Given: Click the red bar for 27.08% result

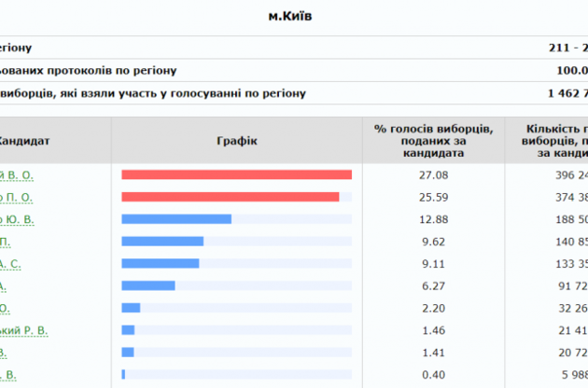Looking at the screenshot, I should click(236, 174).
